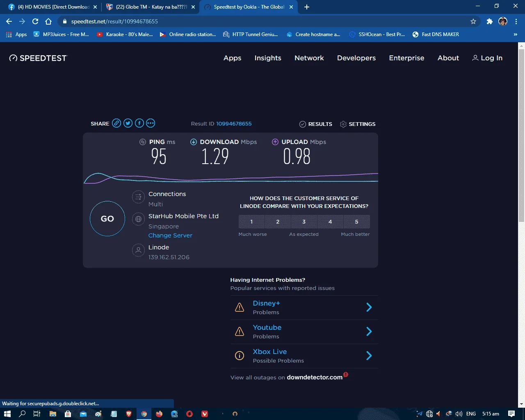The height and width of the screenshot is (420, 525).
Task: Open Fast DNS MAKER bookmark
Action: (x=436, y=34)
